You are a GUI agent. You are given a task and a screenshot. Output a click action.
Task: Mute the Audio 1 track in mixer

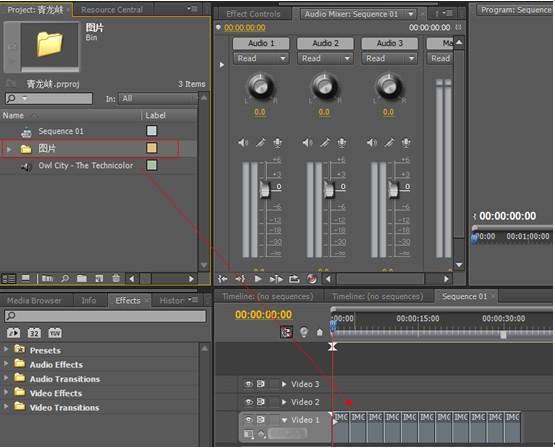(x=243, y=143)
